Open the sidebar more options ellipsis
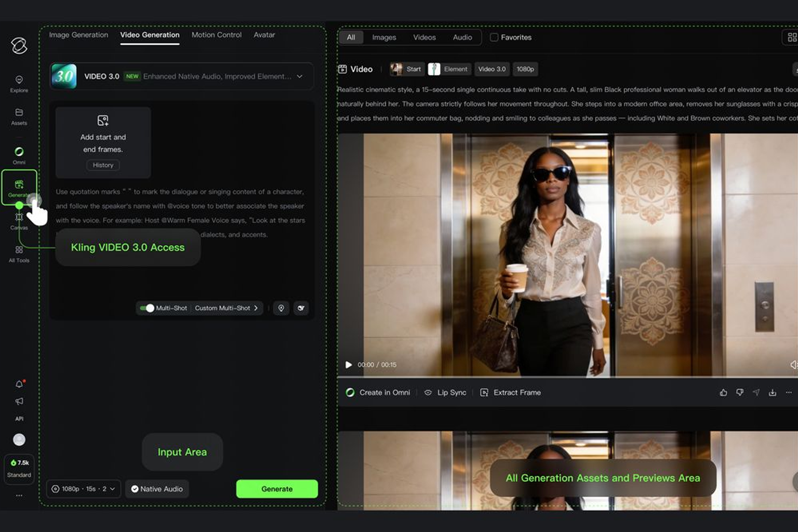The image size is (798, 532). 19,496
